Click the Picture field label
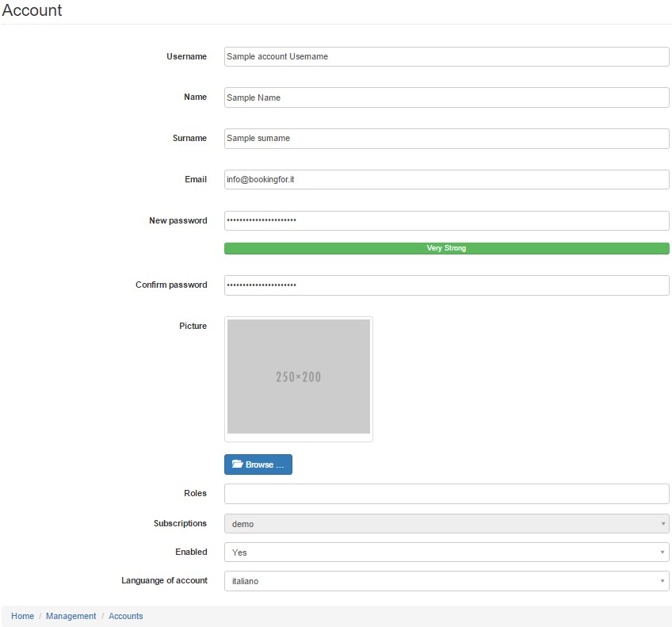Screen dimensions: 672x627 click(193, 326)
